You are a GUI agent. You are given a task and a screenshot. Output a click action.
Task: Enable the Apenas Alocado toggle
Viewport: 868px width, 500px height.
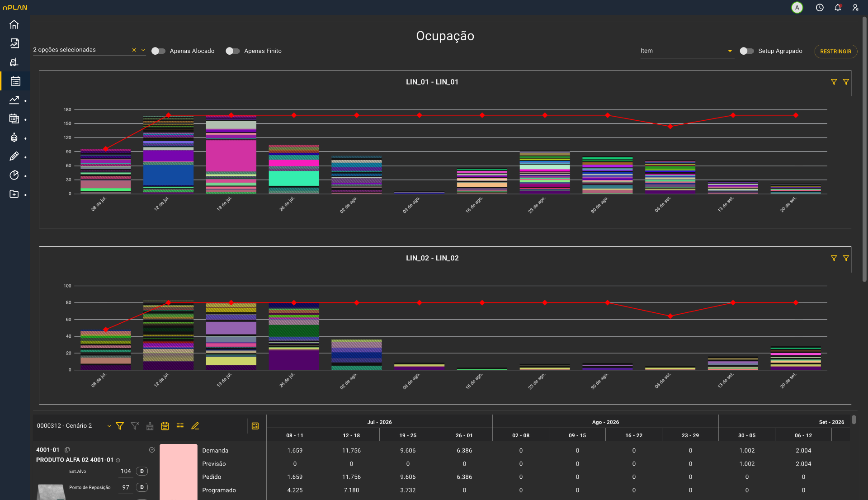coord(158,51)
